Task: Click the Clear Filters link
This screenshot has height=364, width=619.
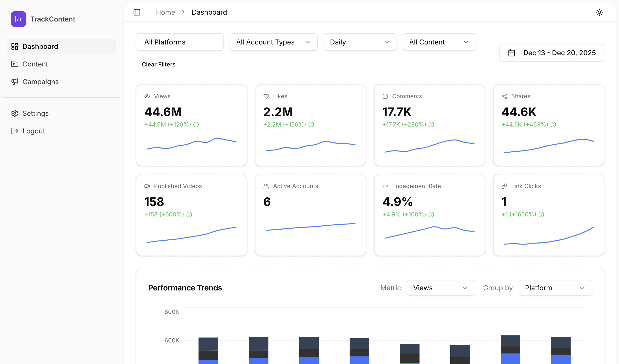Action: [158, 64]
